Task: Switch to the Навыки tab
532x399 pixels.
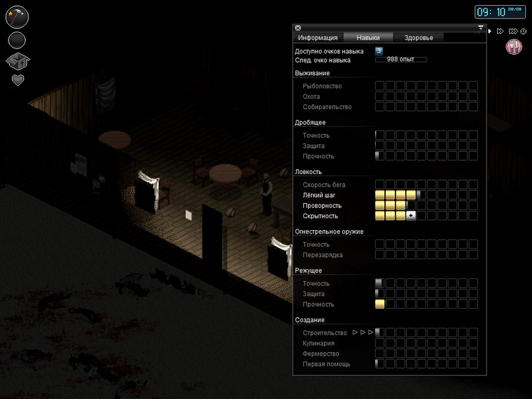Action: click(x=368, y=38)
